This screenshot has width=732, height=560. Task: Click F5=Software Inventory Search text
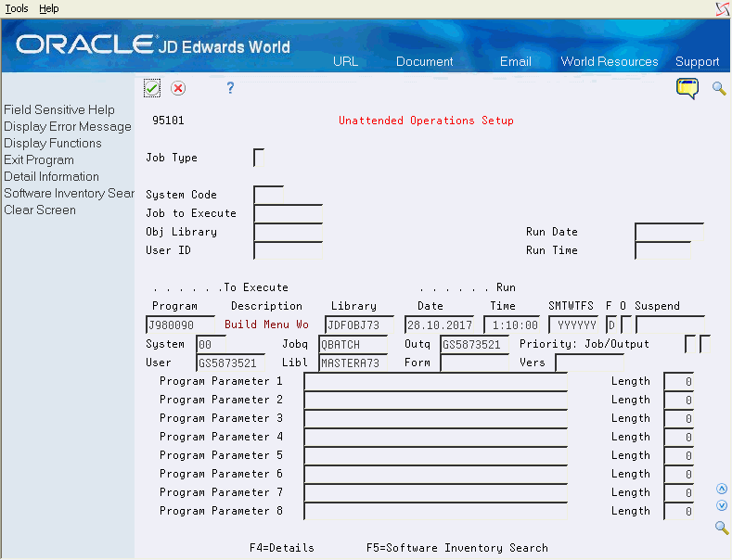[x=457, y=548]
